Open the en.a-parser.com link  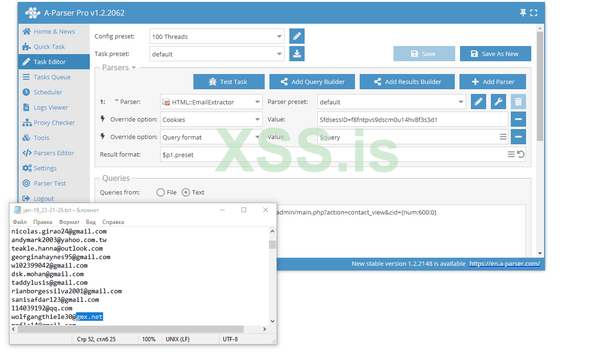click(x=505, y=263)
